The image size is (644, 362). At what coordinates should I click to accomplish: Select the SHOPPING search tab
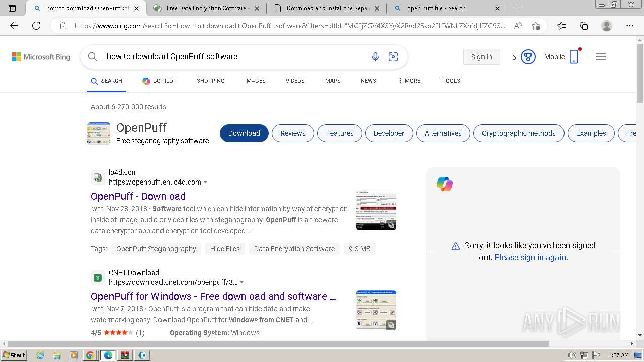pos(211,81)
